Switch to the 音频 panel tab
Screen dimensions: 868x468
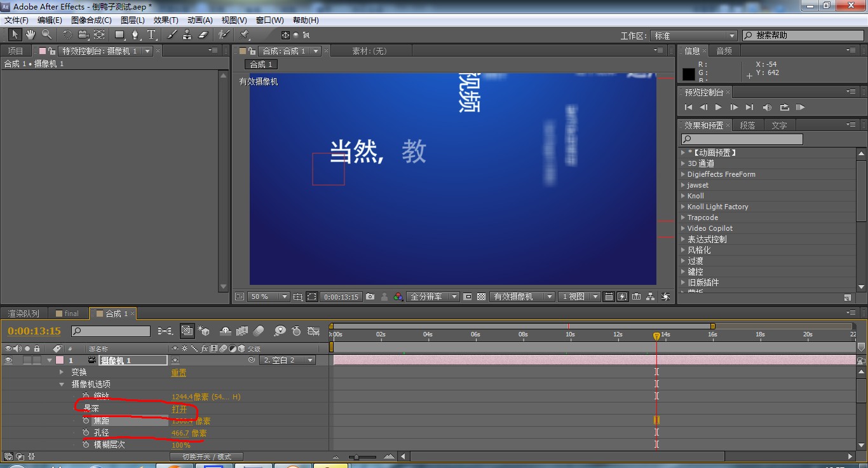724,51
